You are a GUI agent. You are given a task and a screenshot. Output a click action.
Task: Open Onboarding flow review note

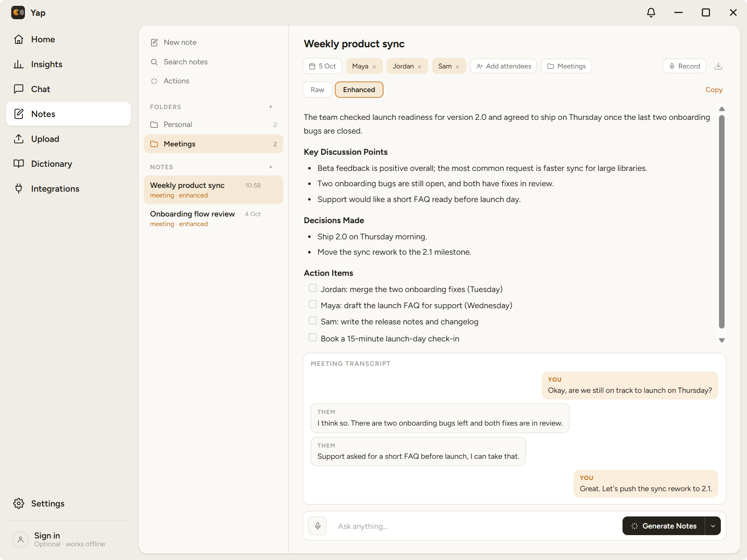click(x=214, y=219)
